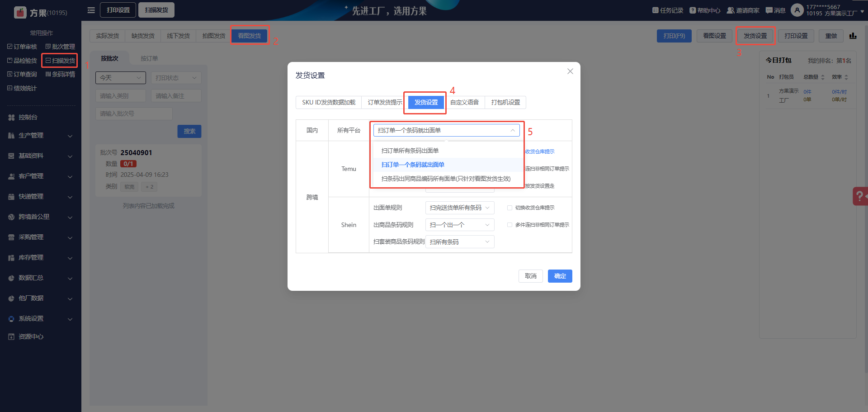Open the 帮助中心 question mark icon

click(x=693, y=10)
